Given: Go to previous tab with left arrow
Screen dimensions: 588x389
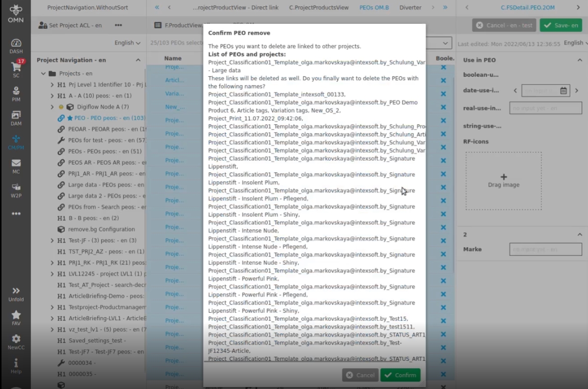Looking at the screenshot, I should click(x=169, y=7).
